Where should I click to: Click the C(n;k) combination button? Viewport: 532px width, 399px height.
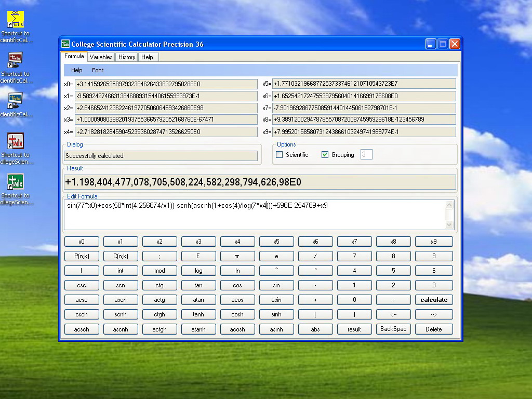tap(121, 256)
